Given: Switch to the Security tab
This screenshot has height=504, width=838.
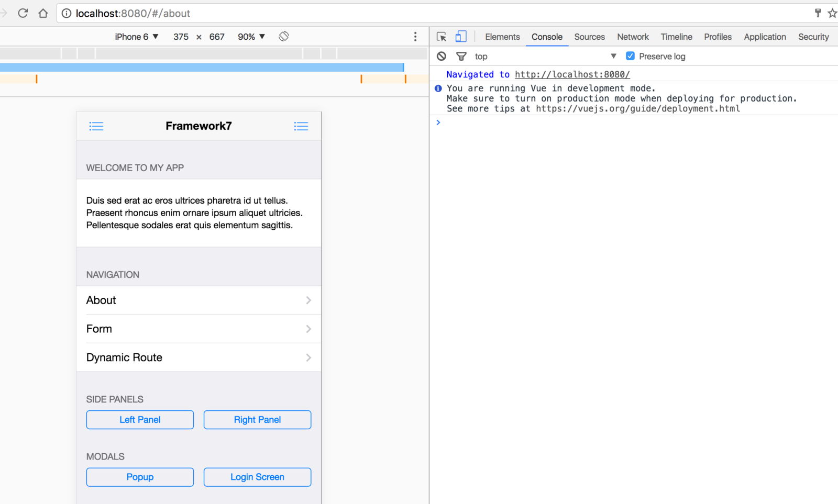Looking at the screenshot, I should pos(813,37).
